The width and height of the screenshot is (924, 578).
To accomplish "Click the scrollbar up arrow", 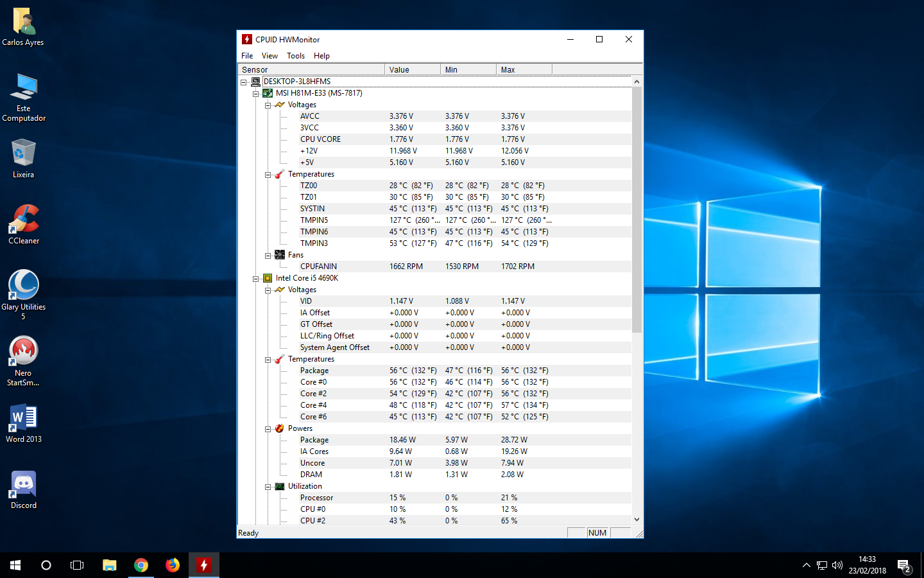I will pos(637,82).
